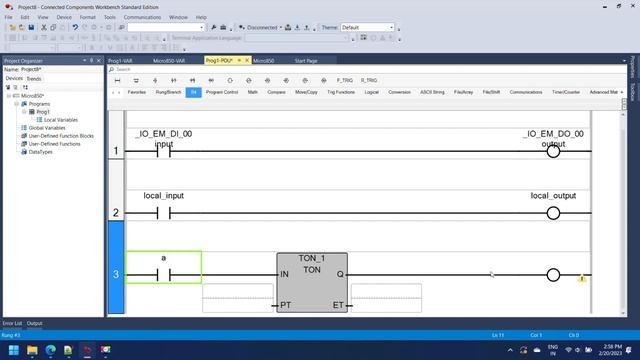640x360 pixels.
Task: Select the reverse coil instruction icon
Action: (x=249, y=80)
